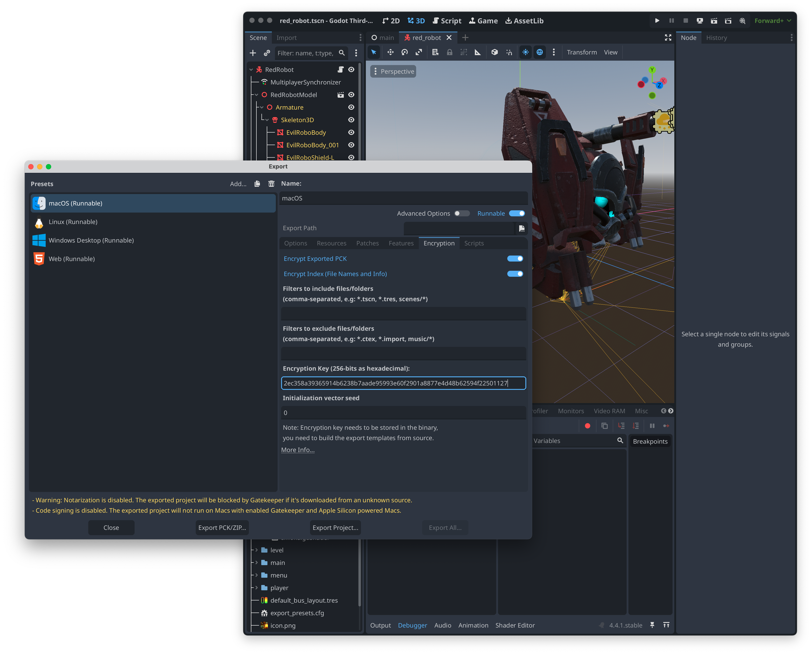Toggle the preview sunlight icon
The image size is (812, 654).
(525, 52)
